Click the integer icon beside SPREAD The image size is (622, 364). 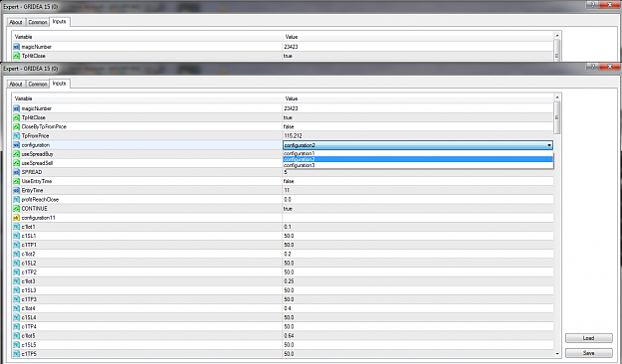coord(16,172)
